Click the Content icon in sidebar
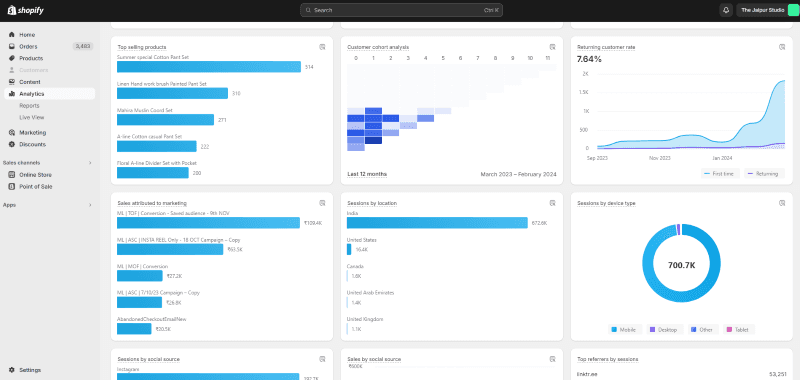This screenshot has width=800, height=380. coord(12,82)
